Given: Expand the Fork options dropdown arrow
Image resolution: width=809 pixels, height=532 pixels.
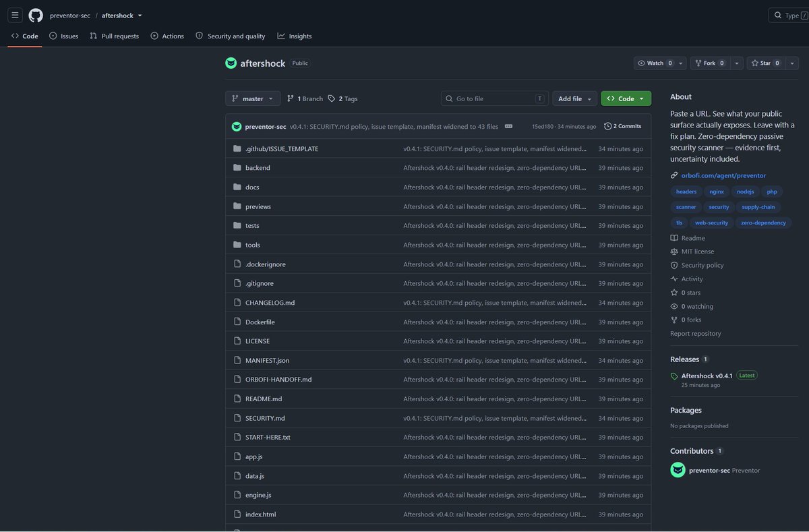Looking at the screenshot, I should [x=737, y=63].
